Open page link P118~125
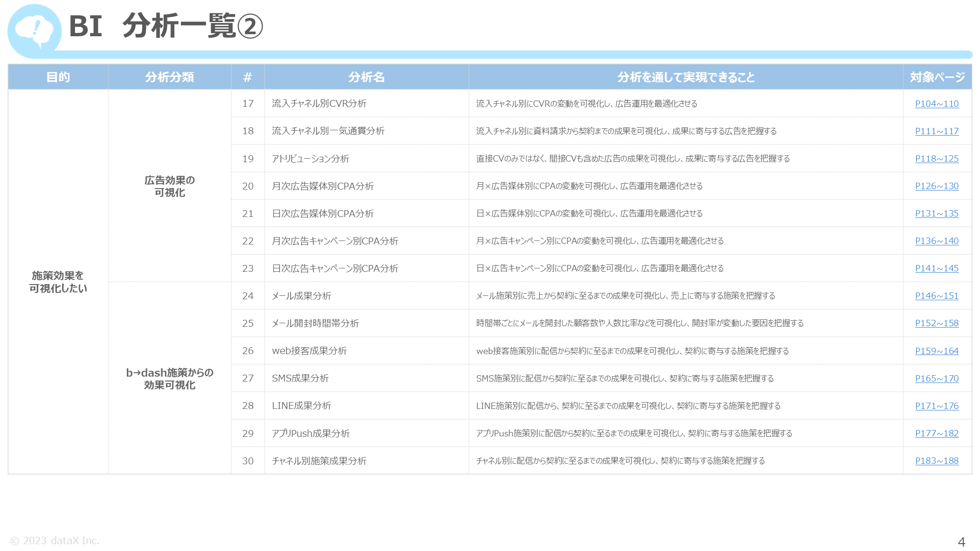 tap(936, 159)
